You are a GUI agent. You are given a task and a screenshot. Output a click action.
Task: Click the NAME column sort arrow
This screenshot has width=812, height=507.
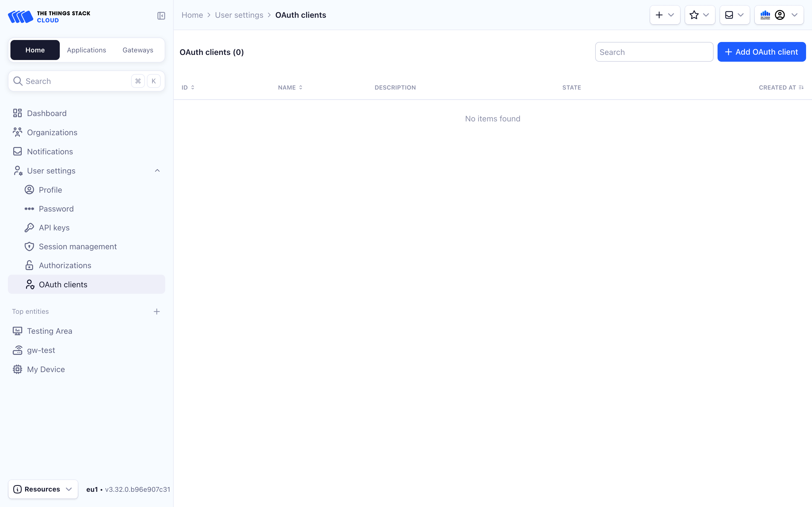(x=301, y=87)
